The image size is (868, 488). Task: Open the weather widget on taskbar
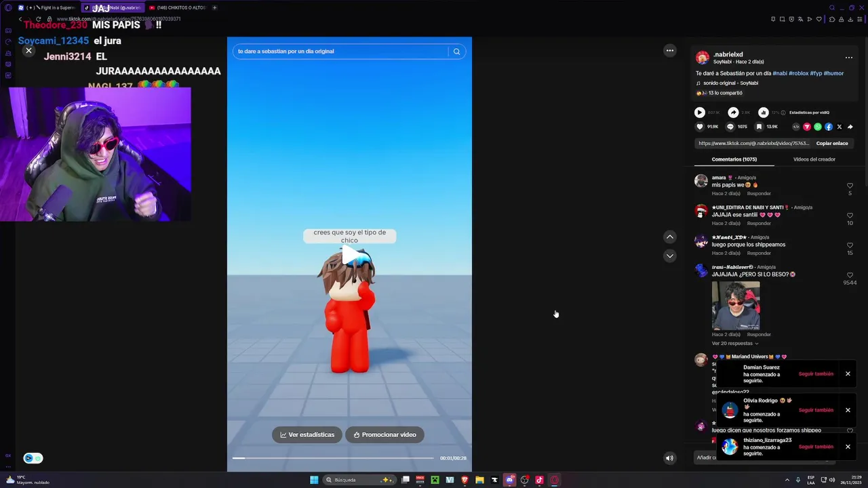(27, 480)
